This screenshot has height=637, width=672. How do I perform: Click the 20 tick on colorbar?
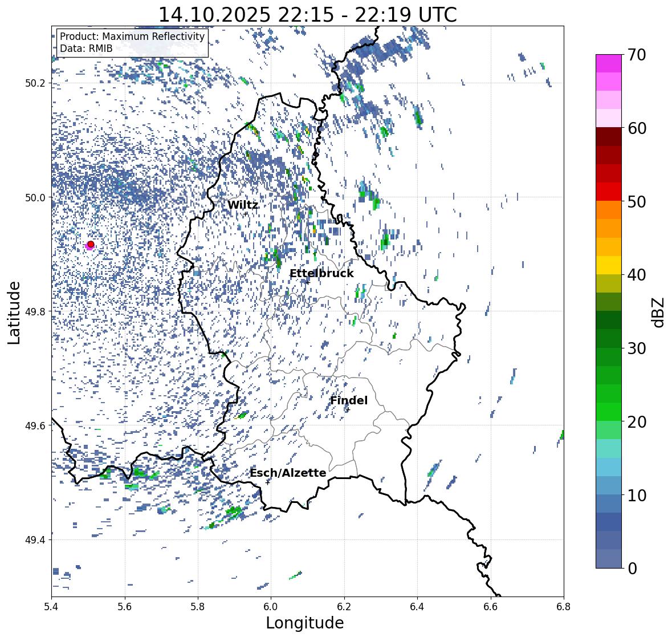pos(637,422)
